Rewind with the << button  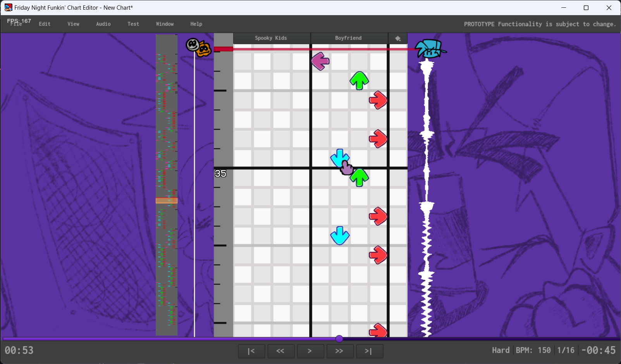coord(281,351)
